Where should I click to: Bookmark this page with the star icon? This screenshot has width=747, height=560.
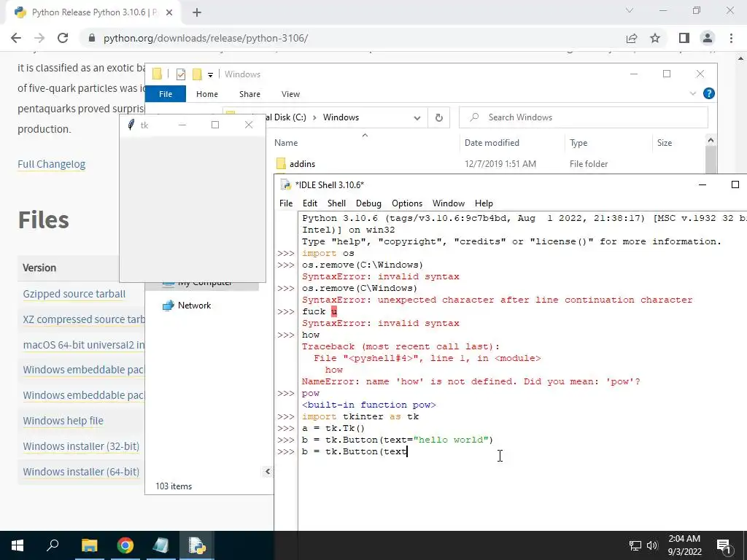tap(655, 38)
